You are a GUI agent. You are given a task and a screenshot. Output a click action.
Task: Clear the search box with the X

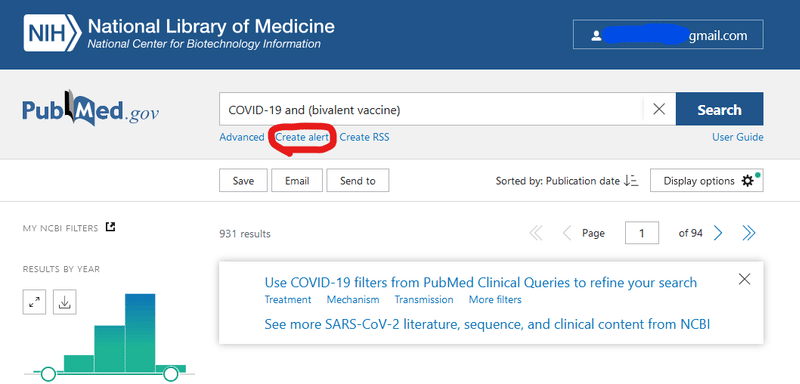point(659,109)
